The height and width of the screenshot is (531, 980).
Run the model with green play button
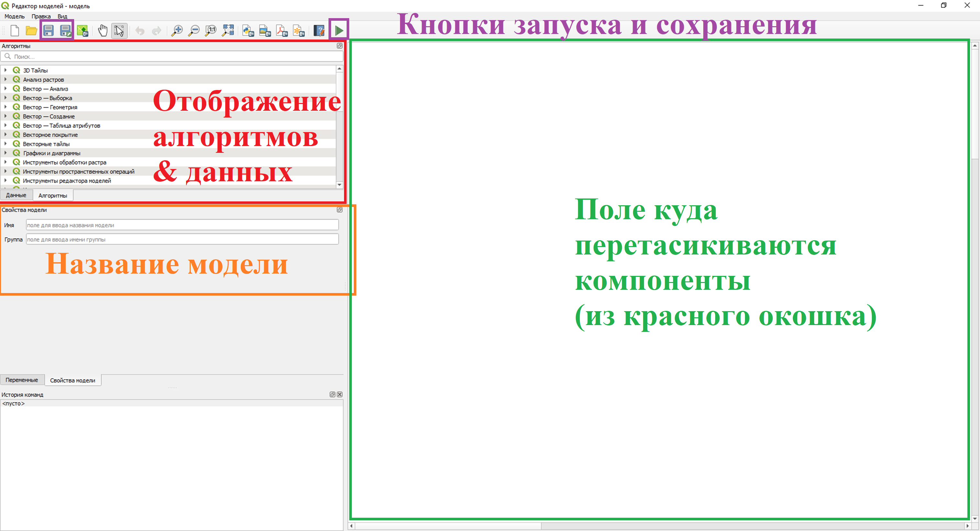[339, 30]
